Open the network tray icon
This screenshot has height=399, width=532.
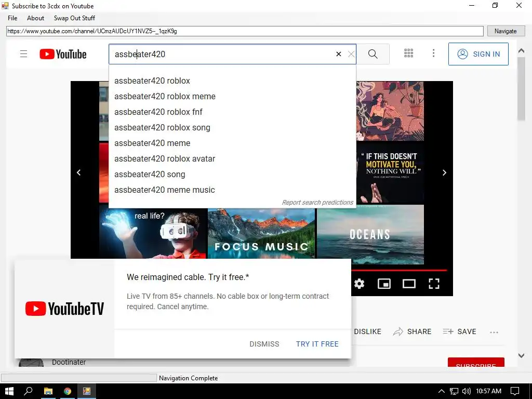(x=454, y=391)
